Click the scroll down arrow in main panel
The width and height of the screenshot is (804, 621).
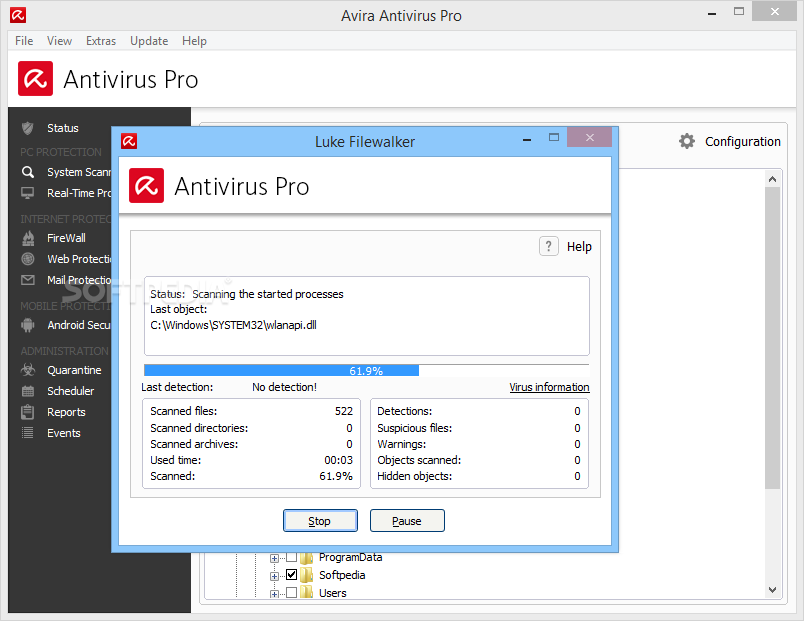(773, 590)
